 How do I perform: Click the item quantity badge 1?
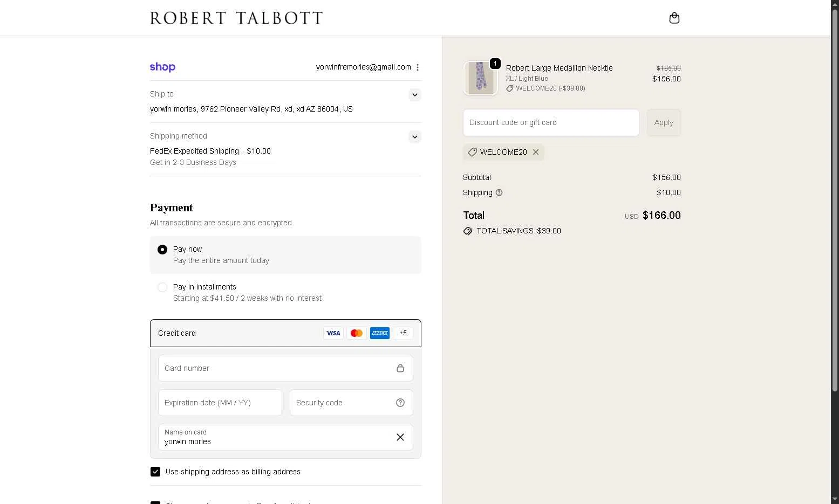[495, 64]
